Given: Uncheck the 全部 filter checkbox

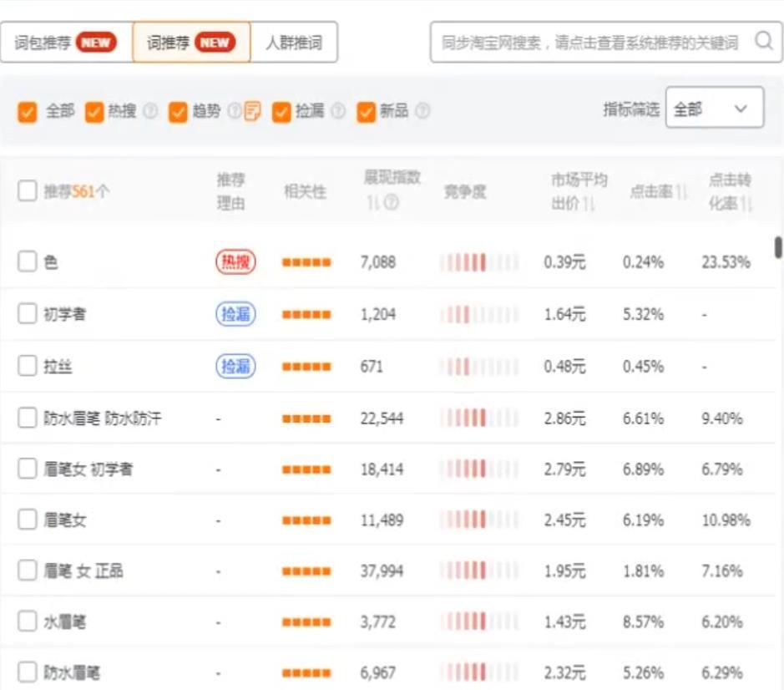Looking at the screenshot, I should click(x=28, y=111).
